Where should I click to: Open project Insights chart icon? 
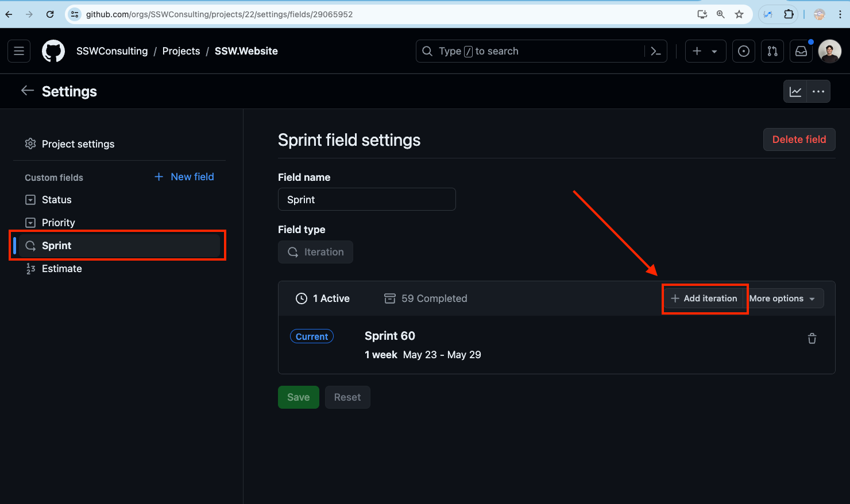click(x=795, y=91)
